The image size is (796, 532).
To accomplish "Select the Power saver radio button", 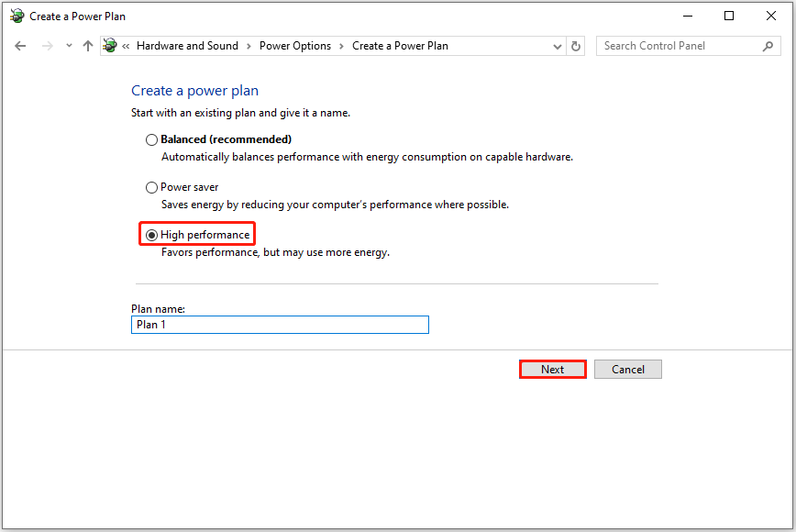I will [151, 187].
